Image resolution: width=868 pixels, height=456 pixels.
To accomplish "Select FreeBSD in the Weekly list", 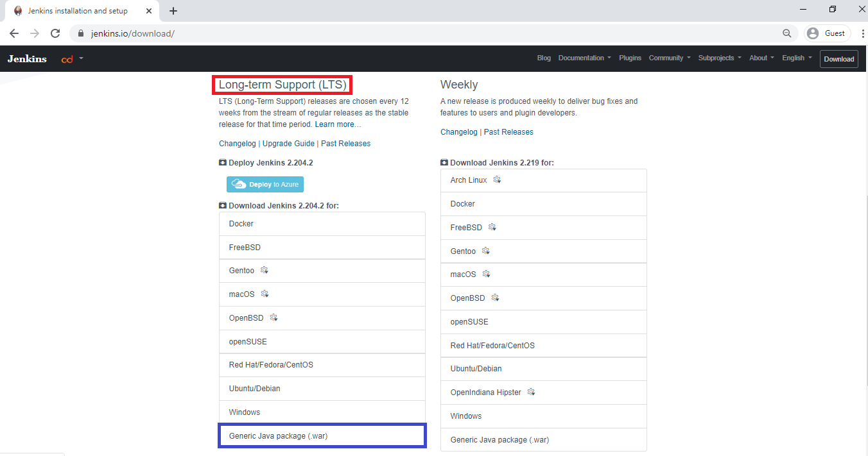I will [544, 228].
